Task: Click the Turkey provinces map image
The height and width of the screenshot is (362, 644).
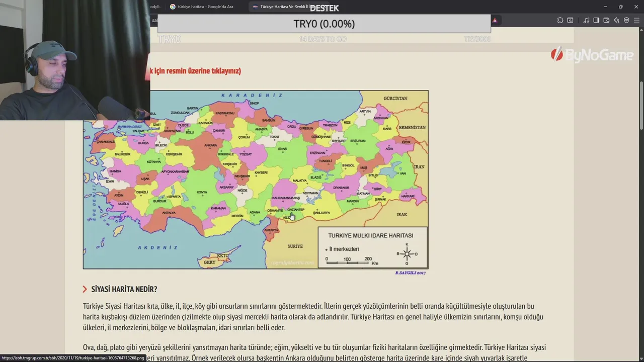Action: 256,179
